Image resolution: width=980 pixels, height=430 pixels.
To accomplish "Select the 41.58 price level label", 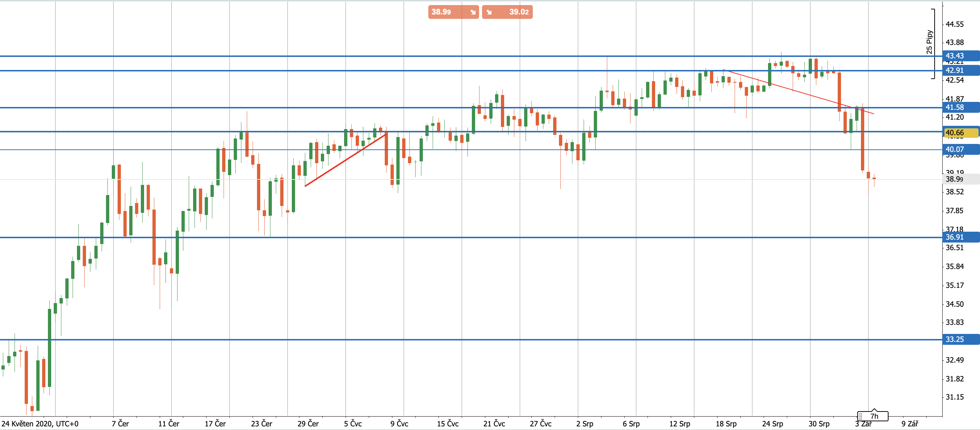I will point(961,107).
